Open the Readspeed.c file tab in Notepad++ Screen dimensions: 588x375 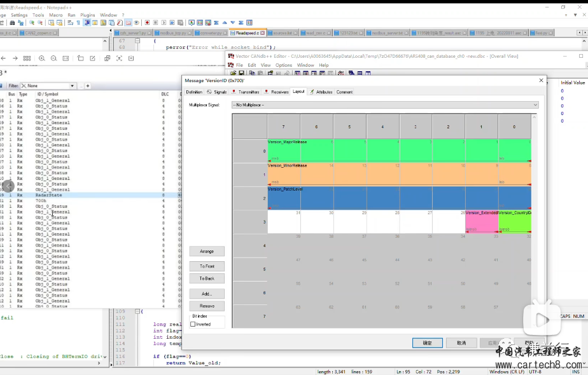(x=247, y=33)
